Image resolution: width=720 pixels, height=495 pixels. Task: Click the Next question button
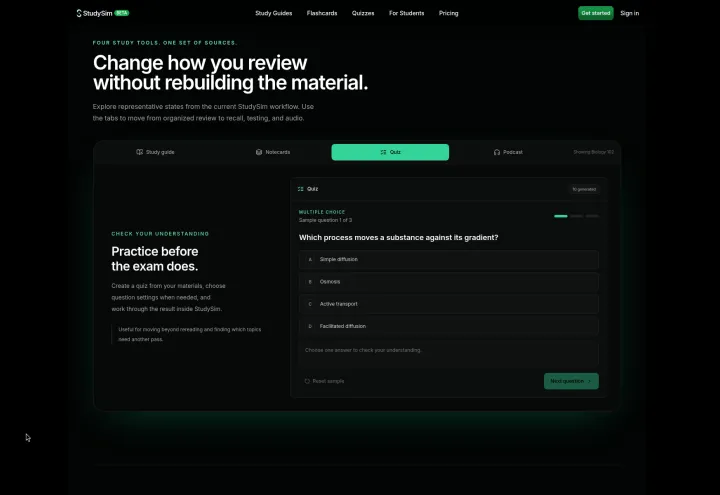point(571,381)
